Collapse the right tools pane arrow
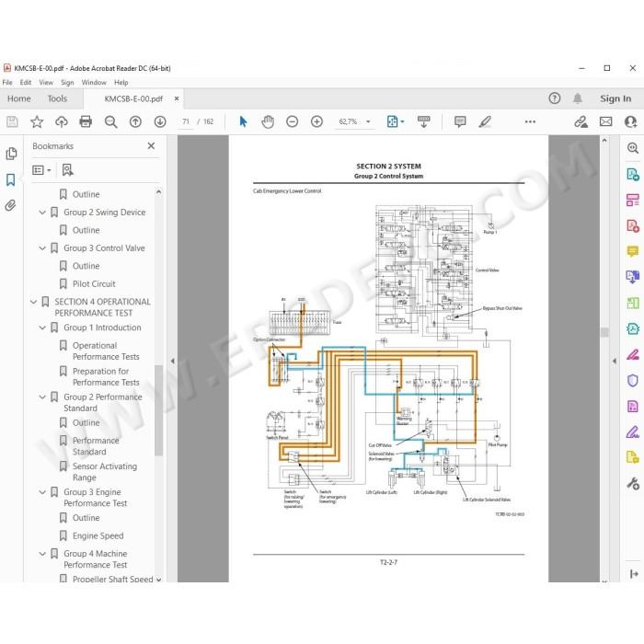 pyautogui.click(x=615, y=361)
